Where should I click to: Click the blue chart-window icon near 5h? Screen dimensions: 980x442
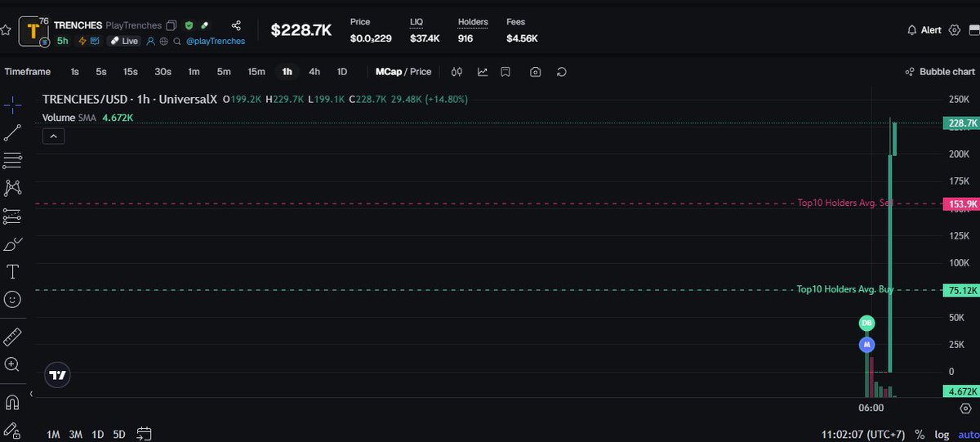coord(95,41)
